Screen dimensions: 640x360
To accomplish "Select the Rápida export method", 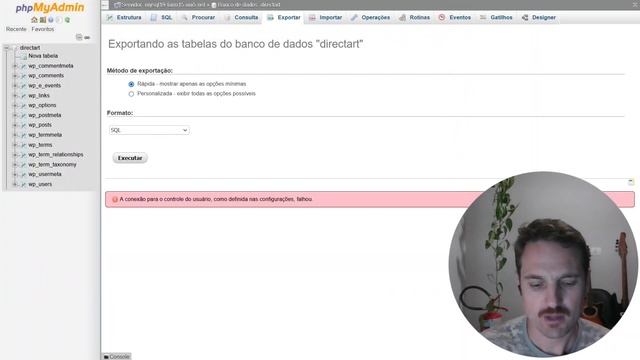I will coord(131,84).
